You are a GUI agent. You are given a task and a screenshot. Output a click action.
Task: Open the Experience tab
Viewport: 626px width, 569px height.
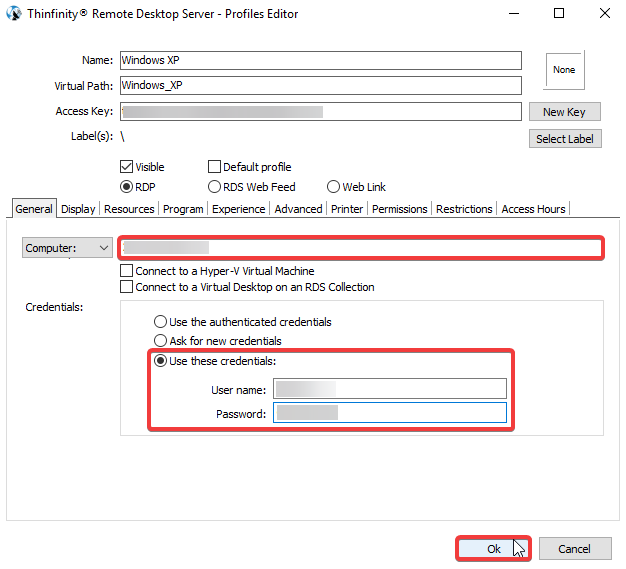click(238, 209)
